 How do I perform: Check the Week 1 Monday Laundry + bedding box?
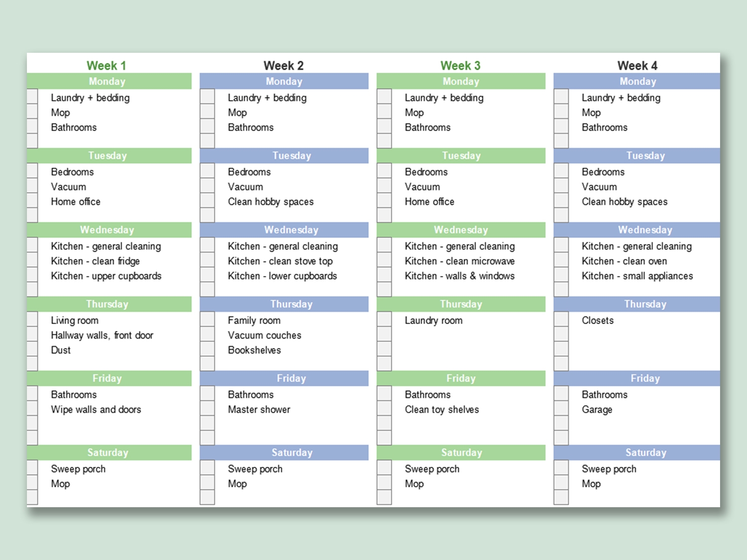click(x=32, y=97)
